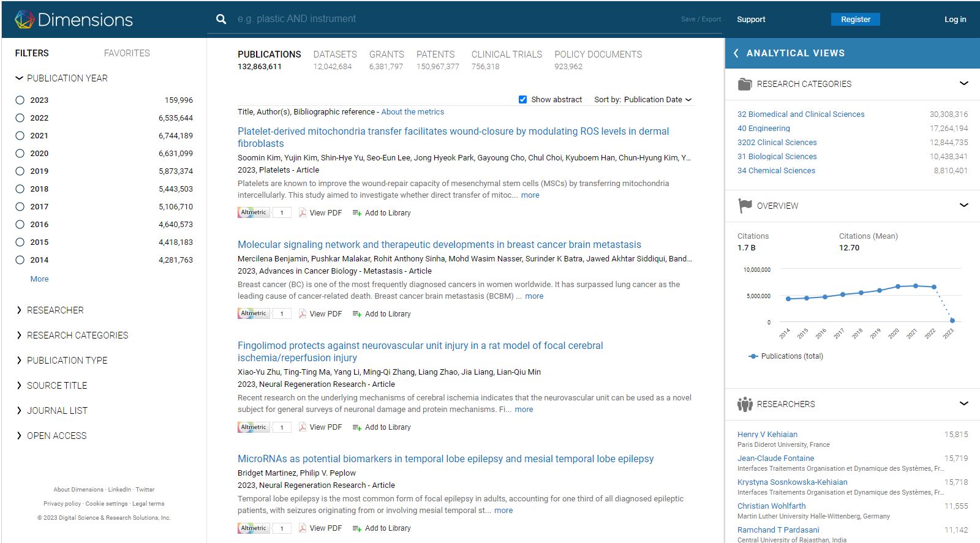This screenshot has height=543, width=980.
Task: Toggle Publications (total) chart legend item
Action: point(786,356)
